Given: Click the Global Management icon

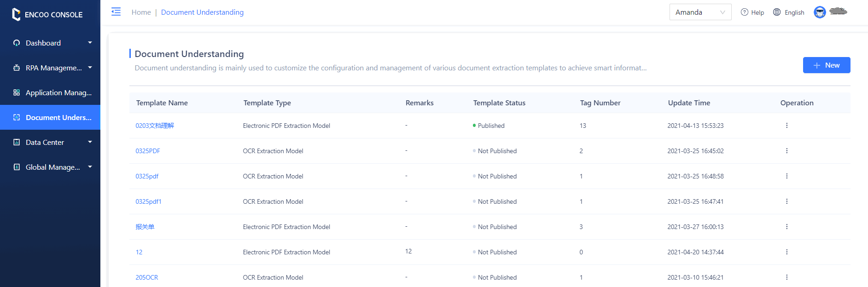Looking at the screenshot, I should 17,167.
